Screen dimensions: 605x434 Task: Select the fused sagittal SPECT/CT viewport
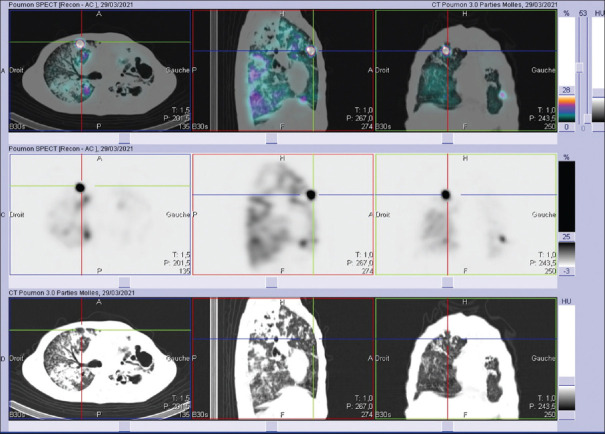pyautogui.click(x=282, y=72)
